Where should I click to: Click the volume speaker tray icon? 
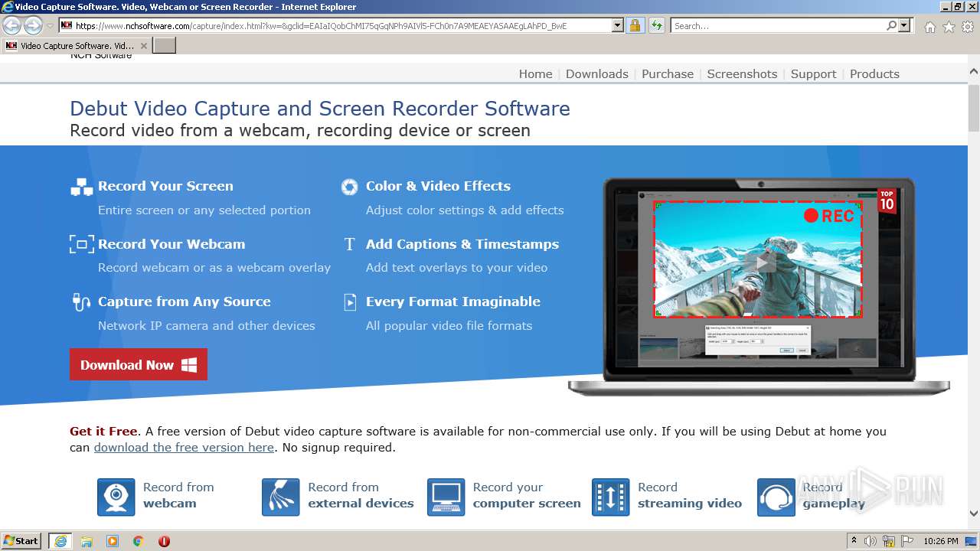[871, 541]
